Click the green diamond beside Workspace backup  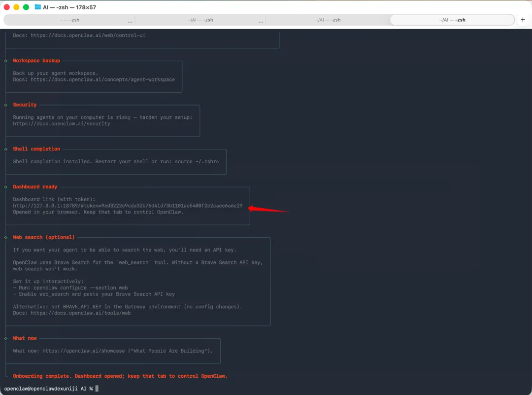pos(6,61)
